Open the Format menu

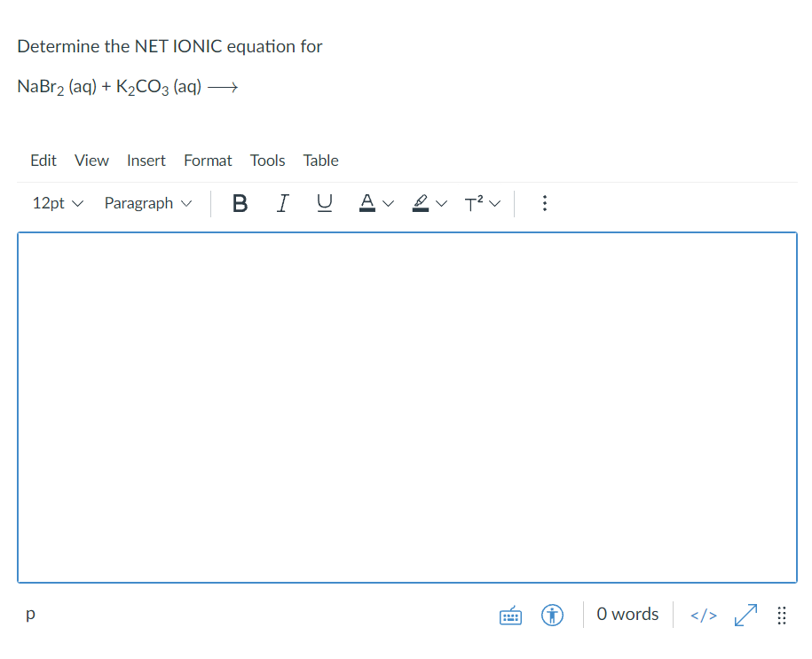pos(208,161)
